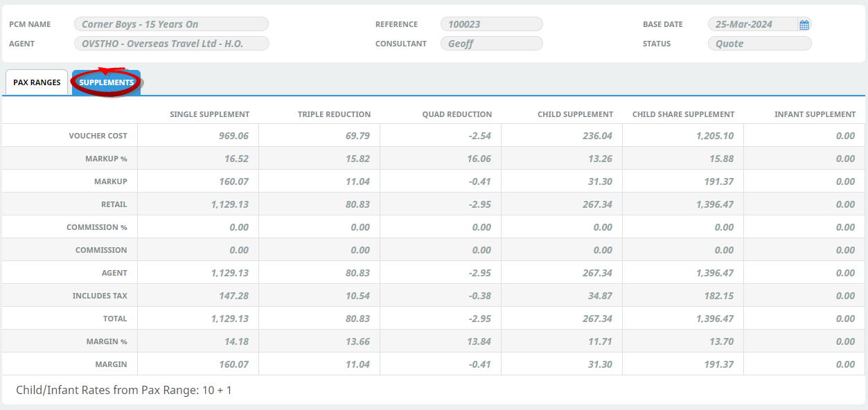Select the Consultant field showing Geoff

[x=491, y=44]
